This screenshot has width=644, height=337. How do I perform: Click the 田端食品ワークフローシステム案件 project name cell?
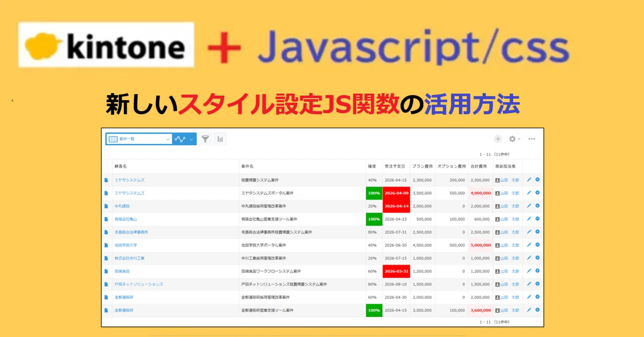tap(302, 271)
